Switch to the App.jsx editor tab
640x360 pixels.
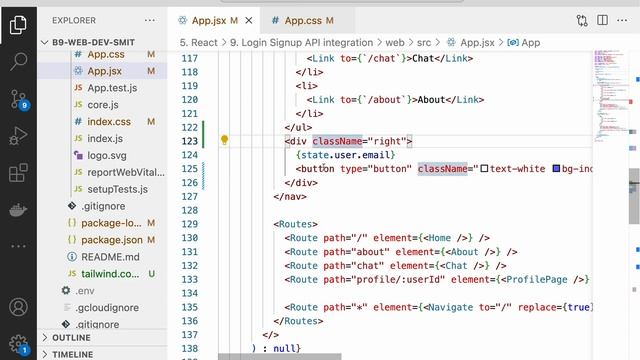pyautogui.click(x=209, y=20)
